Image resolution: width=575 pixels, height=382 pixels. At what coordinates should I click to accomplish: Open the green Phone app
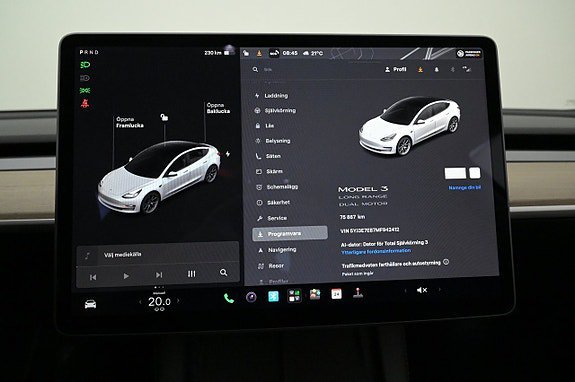point(229,298)
